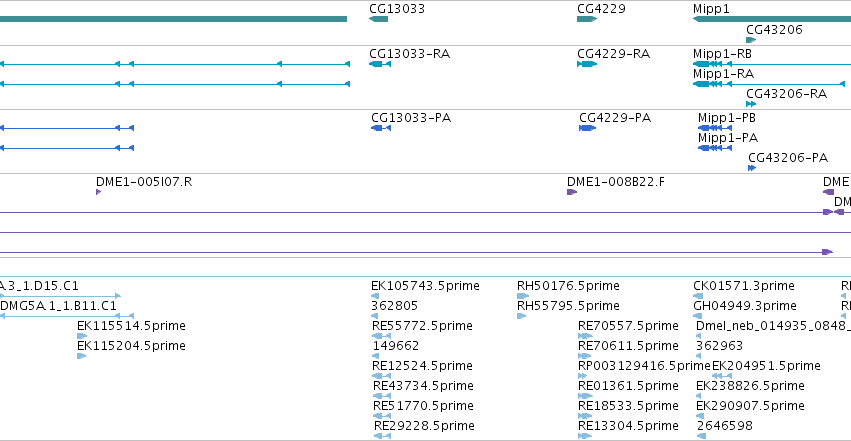
Task: Click EST RE55772.5prime
Action: click(422, 326)
